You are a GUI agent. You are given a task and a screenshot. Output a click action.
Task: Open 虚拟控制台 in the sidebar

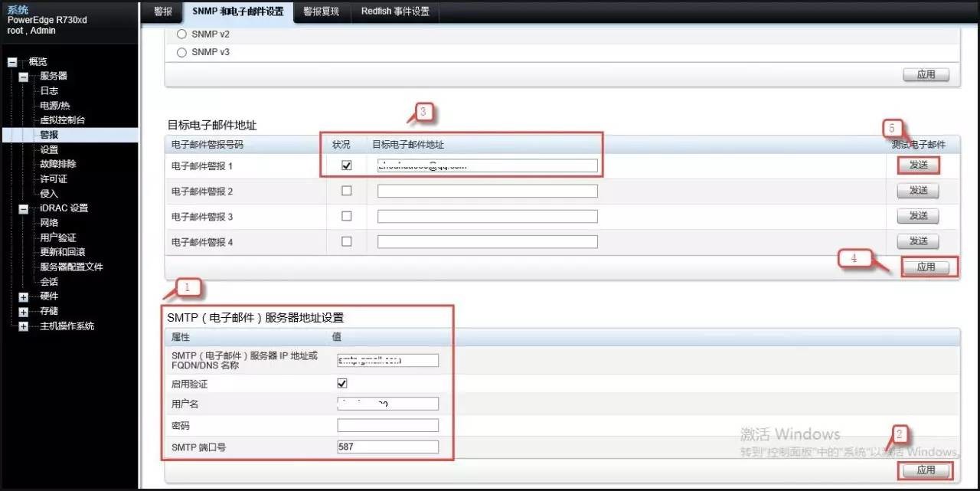click(63, 120)
